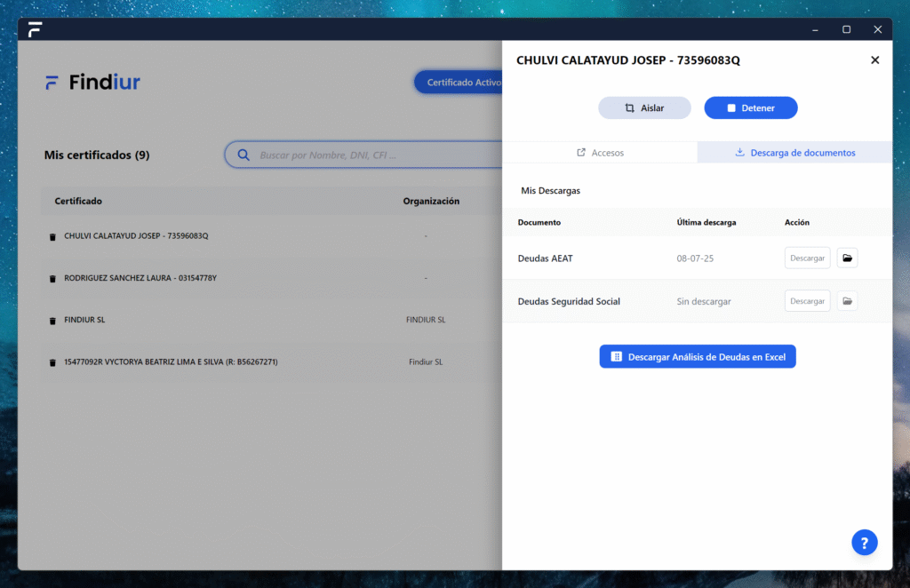This screenshot has width=910, height=588.
Task: Delete the RODRIGUEZ SANCHEZ LAURA certificate via trash icon
Action: [x=52, y=279]
